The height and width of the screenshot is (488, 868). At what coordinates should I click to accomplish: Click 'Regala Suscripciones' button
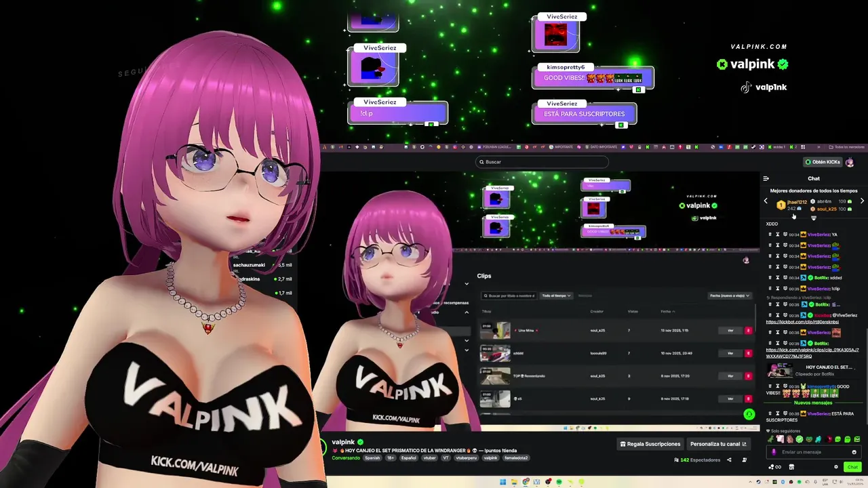[x=650, y=444]
